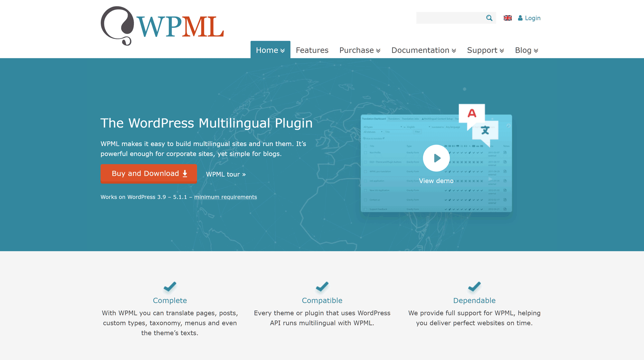Click the Buy and Download button
Screen dimensions: 644x360
pyautogui.click(x=149, y=173)
